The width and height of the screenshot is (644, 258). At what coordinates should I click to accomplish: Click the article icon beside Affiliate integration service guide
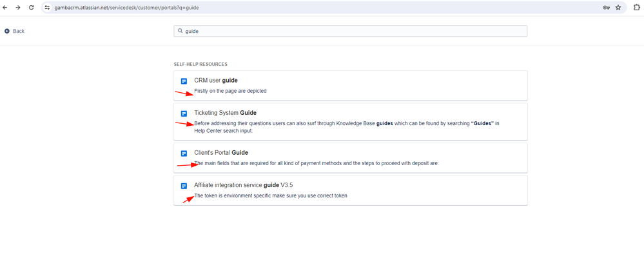(184, 186)
